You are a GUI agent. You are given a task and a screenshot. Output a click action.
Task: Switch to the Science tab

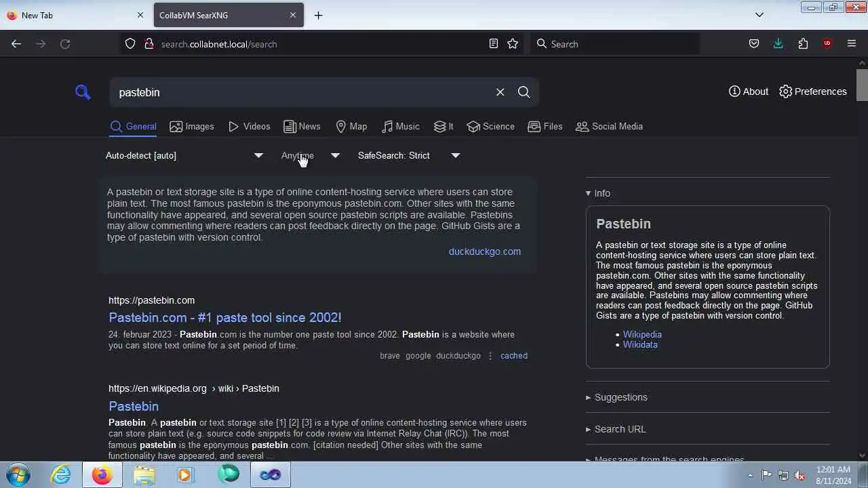pos(490,127)
